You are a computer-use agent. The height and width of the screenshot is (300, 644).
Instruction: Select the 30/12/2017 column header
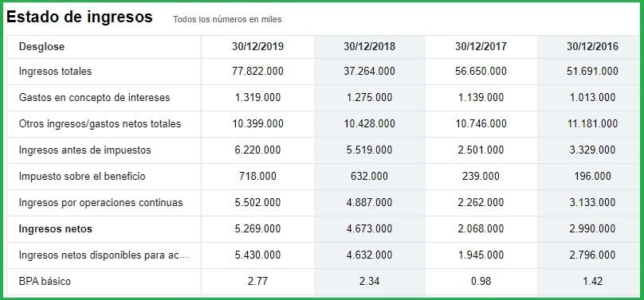click(x=481, y=47)
